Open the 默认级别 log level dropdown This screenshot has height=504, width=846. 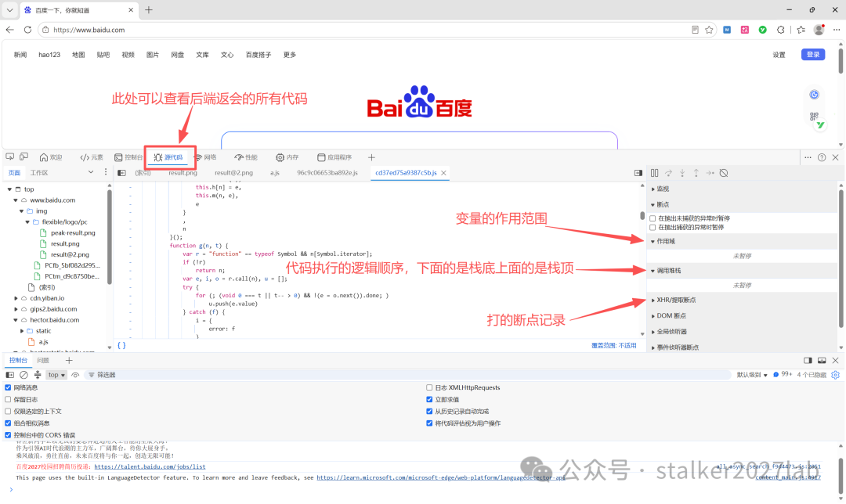tap(752, 375)
